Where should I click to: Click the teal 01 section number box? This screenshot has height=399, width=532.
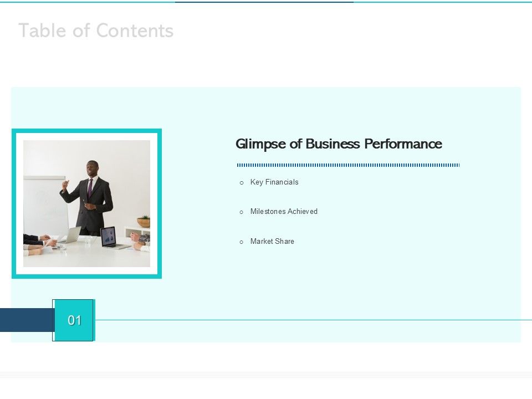coord(74,320)
